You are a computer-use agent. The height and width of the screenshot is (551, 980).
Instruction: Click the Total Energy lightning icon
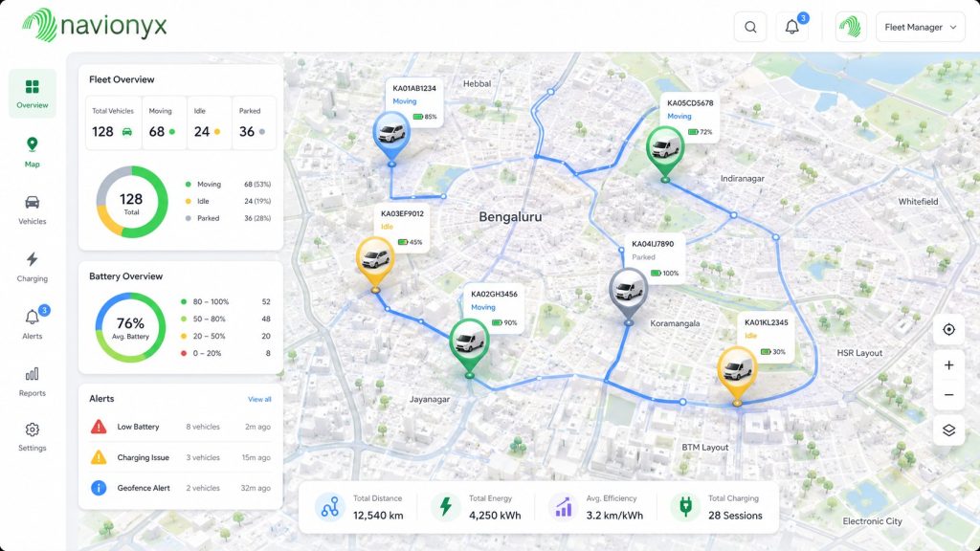click(446, 507)
